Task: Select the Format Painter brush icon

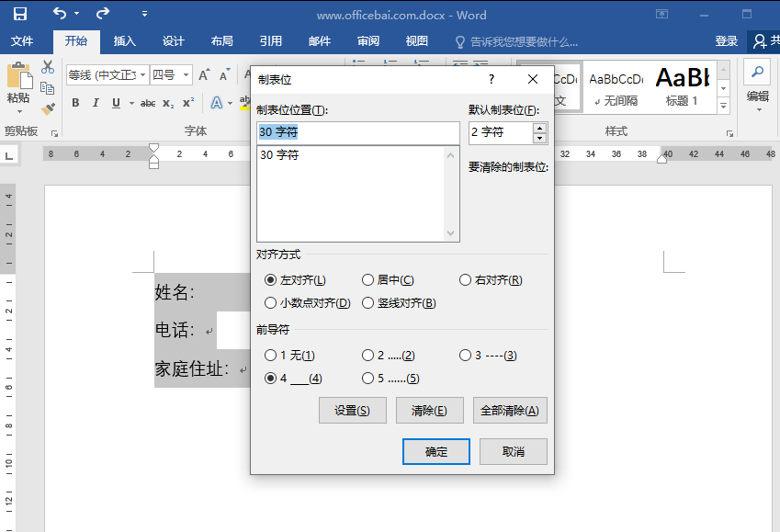Action: pos(48,108)
